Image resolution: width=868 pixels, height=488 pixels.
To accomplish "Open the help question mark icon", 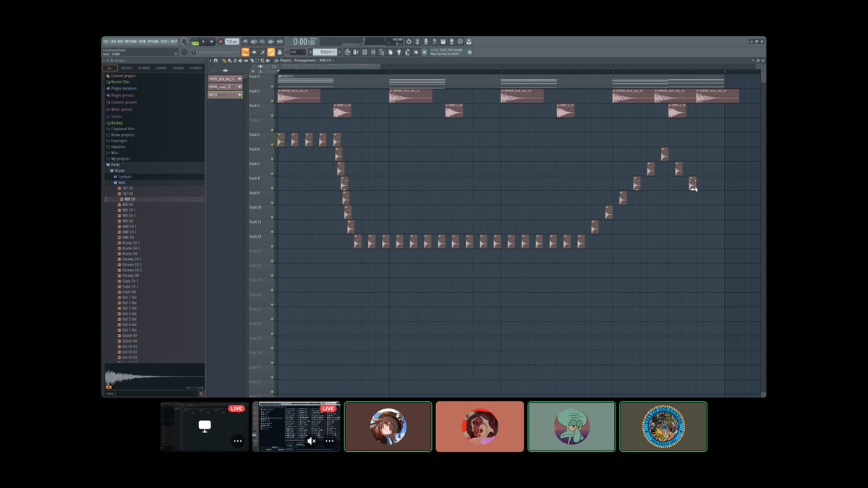I will coord(434,41).
